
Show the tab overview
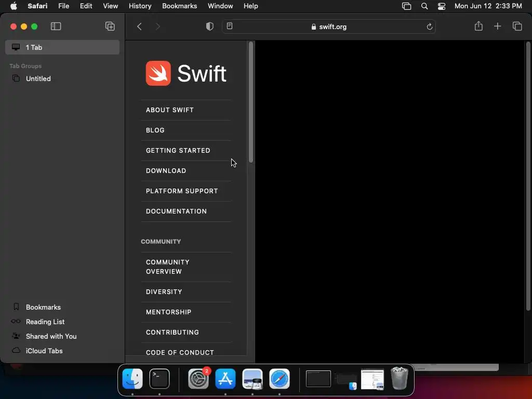[517, 26]
